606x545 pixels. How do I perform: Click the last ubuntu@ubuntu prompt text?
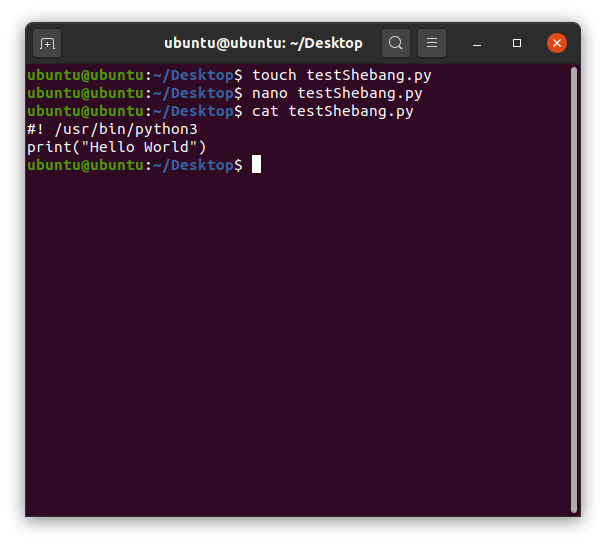[85, 165]
